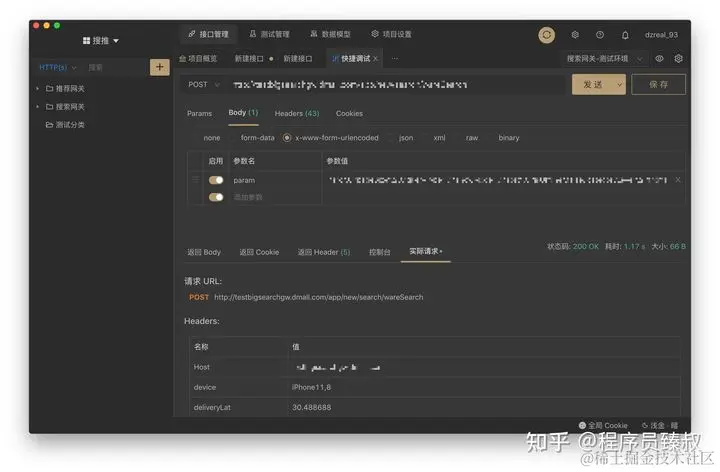This screenshot has width=720, height=472.
Task: Open the 搜推 project switcher dropdown
Action: click(101, 41)
